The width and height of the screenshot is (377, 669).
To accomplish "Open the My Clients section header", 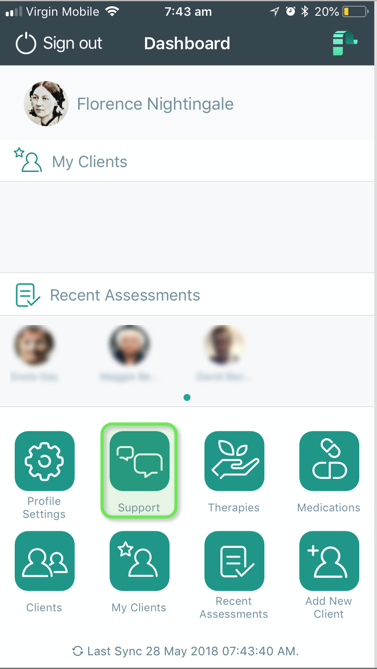I will pyautogui.click(x=187, y=161).
